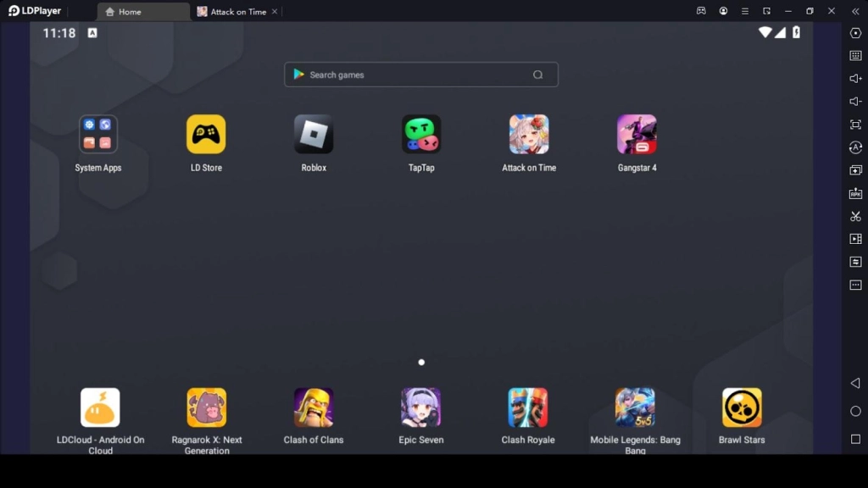Launch Ragnarok X: Next Generation

coord(207,408)
